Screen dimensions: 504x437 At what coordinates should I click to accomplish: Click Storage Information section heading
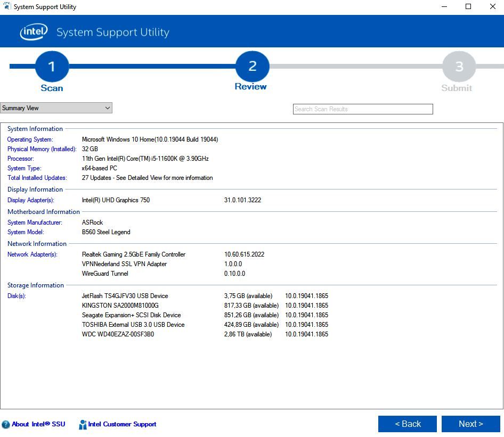(36, 285)
